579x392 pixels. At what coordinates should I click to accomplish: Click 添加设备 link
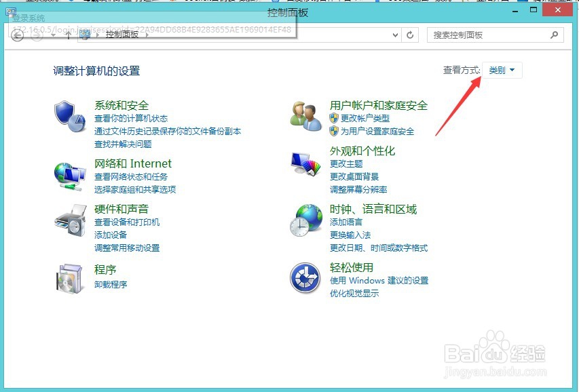tap(111, 235)
